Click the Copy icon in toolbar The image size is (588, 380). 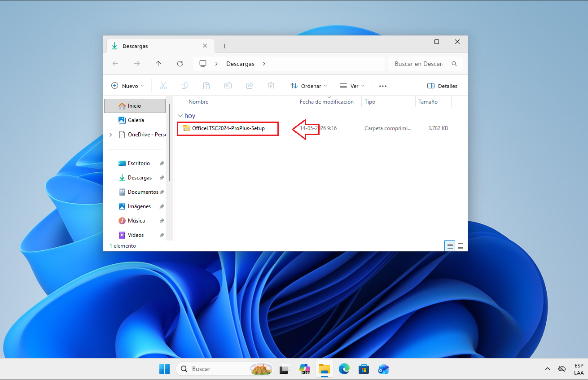185,86
